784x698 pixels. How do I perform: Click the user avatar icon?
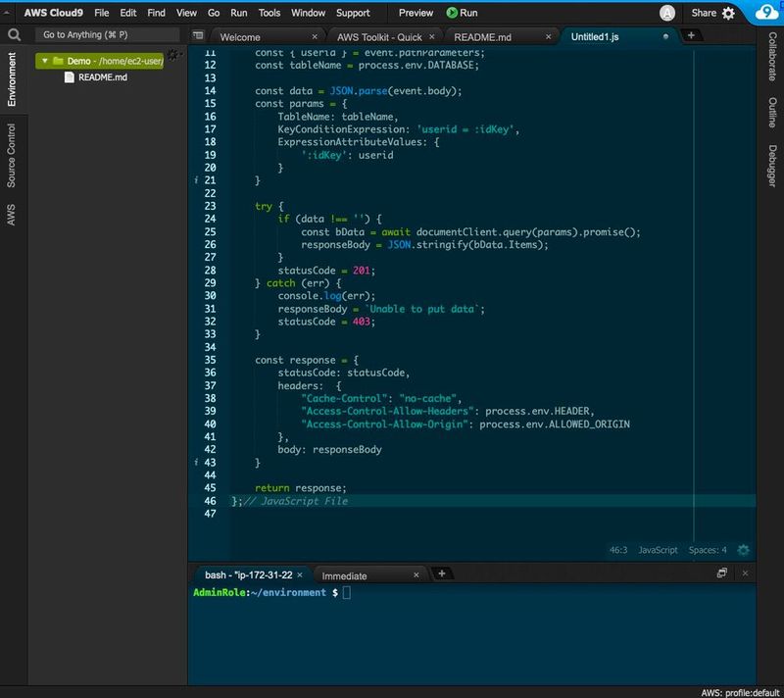click(667, 13)
